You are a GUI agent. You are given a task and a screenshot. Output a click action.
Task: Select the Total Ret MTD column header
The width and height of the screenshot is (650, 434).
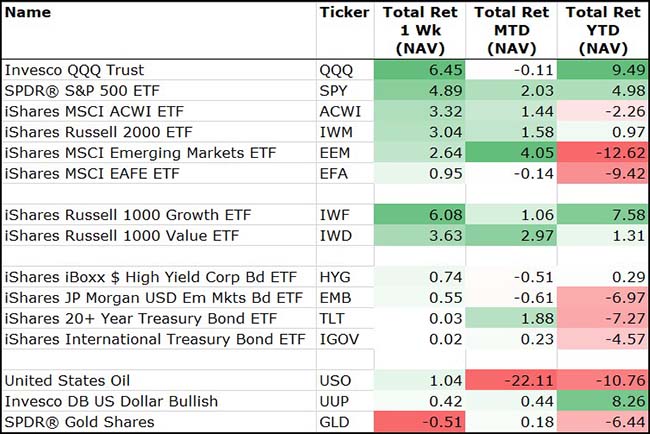pos(511,30)
